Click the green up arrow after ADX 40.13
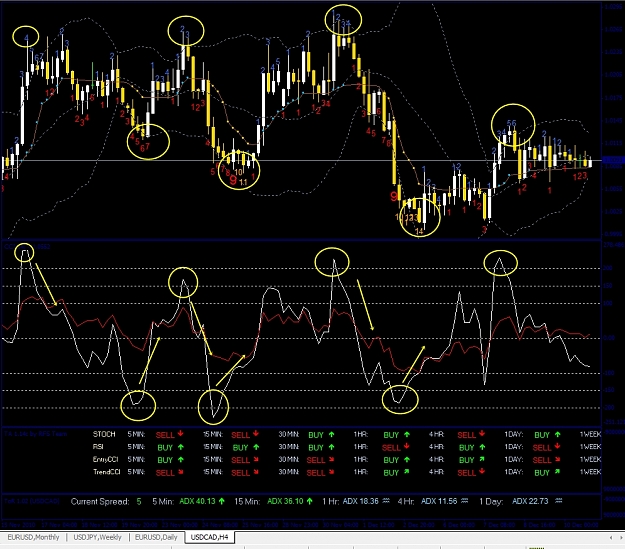Viewport: 625px width, 549px height. [222, 501]
